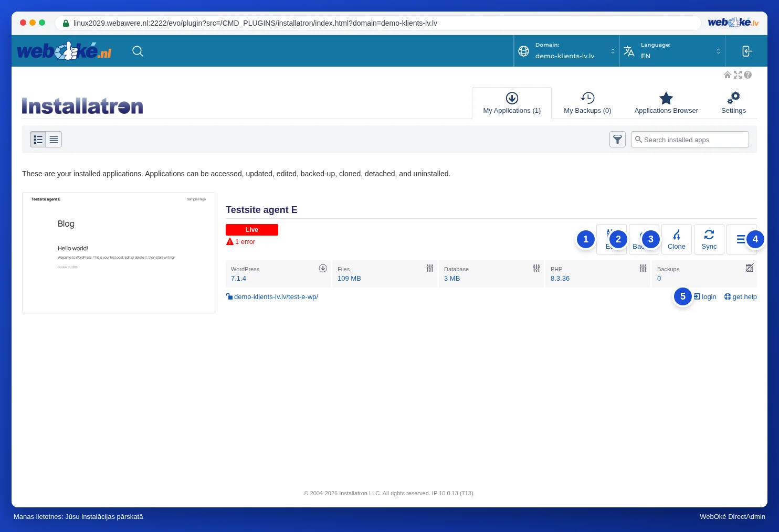Open the Database settings sliders icon
779x532 pixels.
pyautogui.click(x=536, y=268)
